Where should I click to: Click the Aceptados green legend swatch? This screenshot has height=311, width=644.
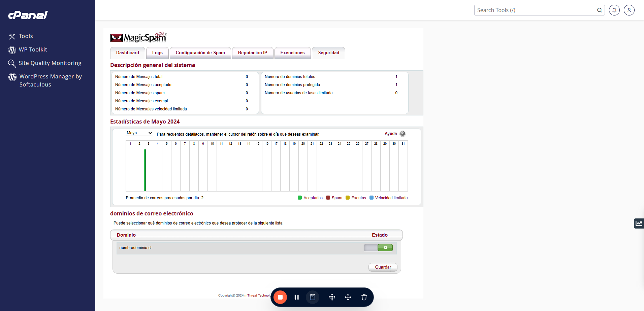coord(300,198)
